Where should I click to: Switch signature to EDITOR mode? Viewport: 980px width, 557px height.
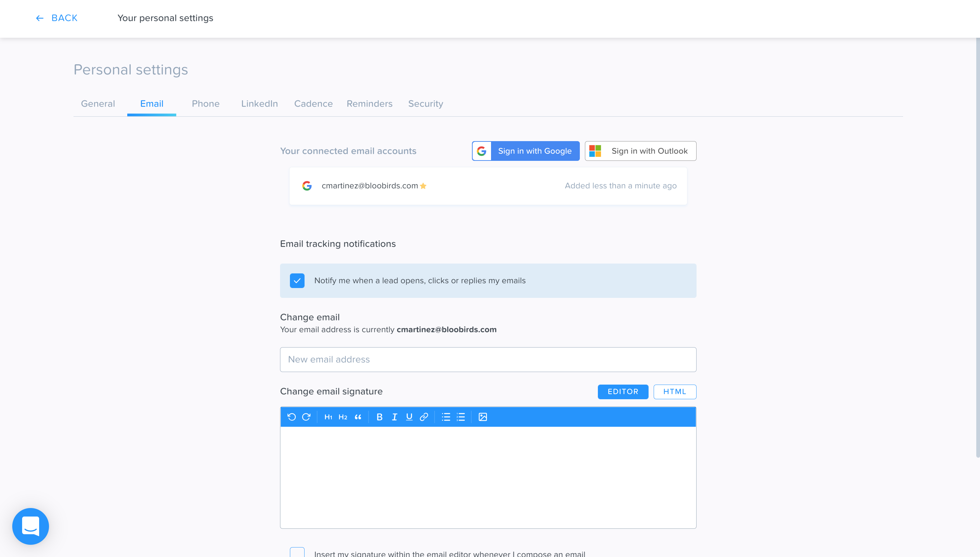tap(623, 392)
